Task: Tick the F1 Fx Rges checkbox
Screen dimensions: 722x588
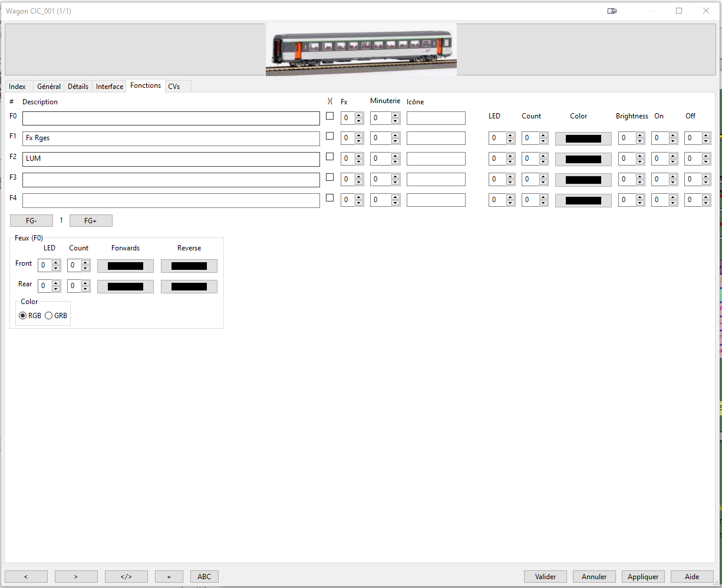Action: (330, 136)
